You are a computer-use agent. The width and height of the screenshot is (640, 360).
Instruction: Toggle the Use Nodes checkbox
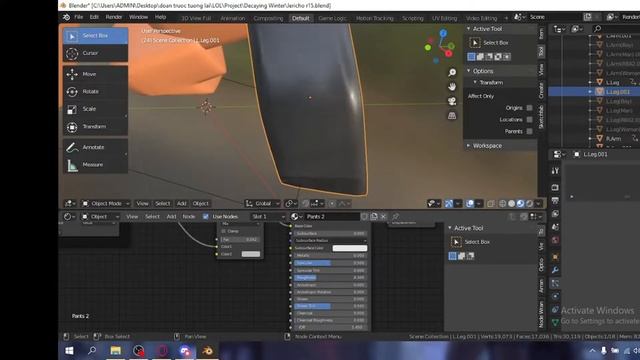pyautogui.click(x=206, y=216)
